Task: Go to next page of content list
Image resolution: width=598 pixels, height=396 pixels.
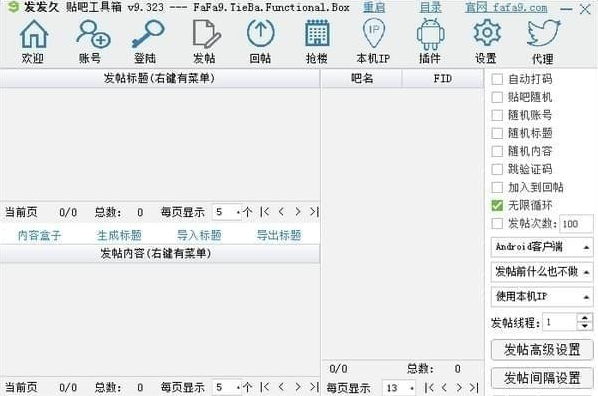Action: [297, 388]
